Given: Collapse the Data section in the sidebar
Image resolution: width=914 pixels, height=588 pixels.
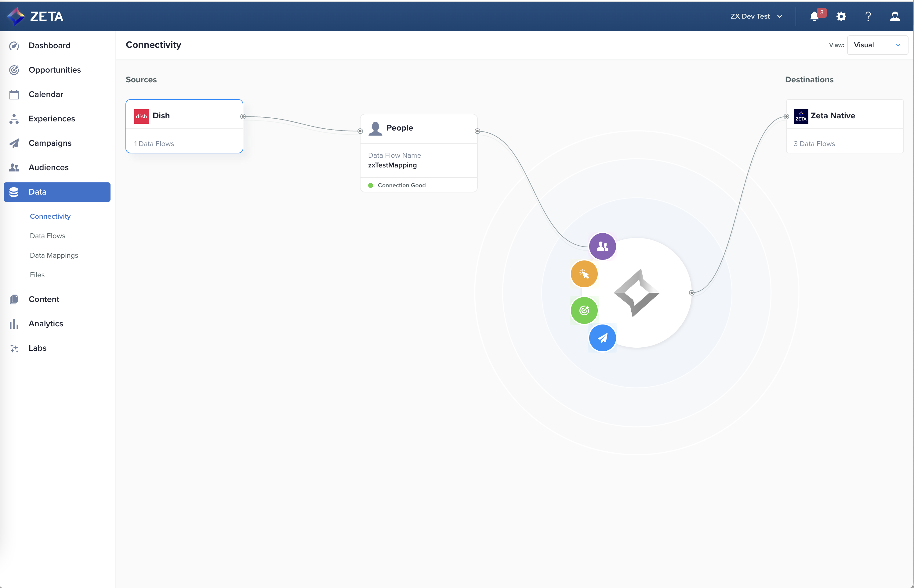Looking at the screenshot, I should [x=57, y=192].
